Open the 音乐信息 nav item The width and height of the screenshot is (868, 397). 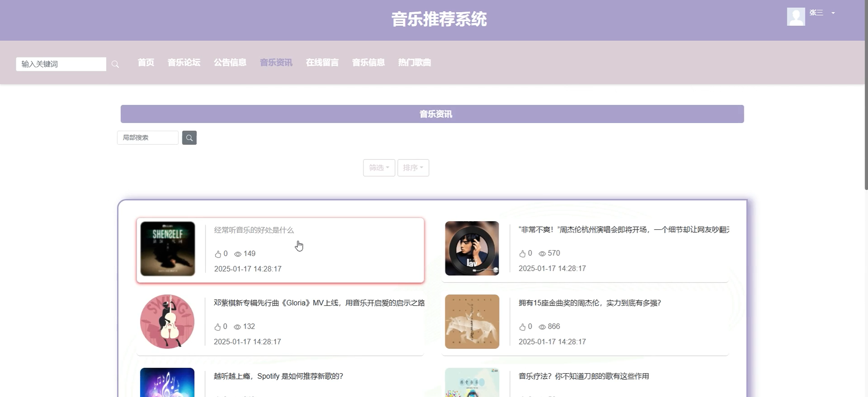tap(369, 62)
